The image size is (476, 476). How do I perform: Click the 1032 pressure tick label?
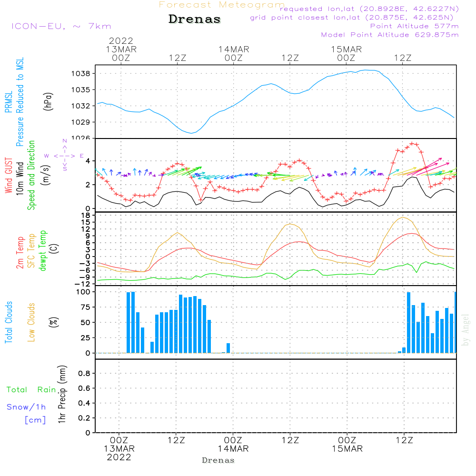click(x=80, y=106)
